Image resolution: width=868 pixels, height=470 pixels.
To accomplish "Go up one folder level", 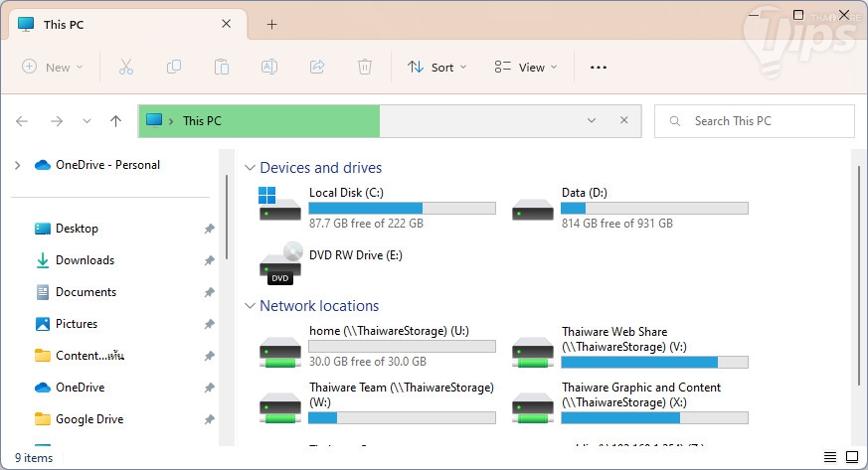I will (115, 121).
